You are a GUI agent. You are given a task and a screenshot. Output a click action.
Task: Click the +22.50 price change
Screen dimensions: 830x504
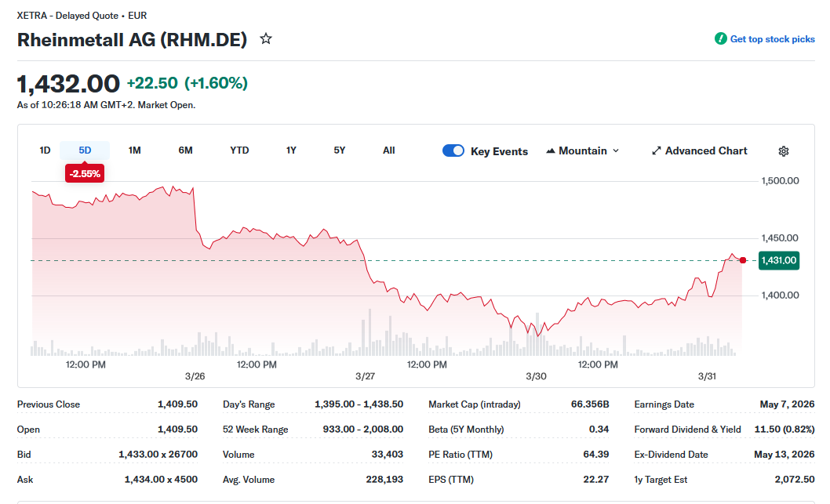152,83
